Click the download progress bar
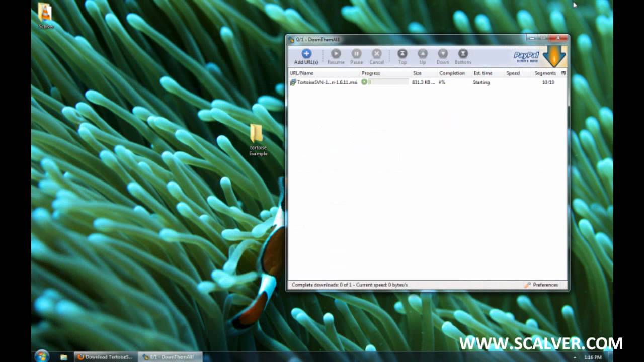This screenshot has width=644, height=362. 388,82
